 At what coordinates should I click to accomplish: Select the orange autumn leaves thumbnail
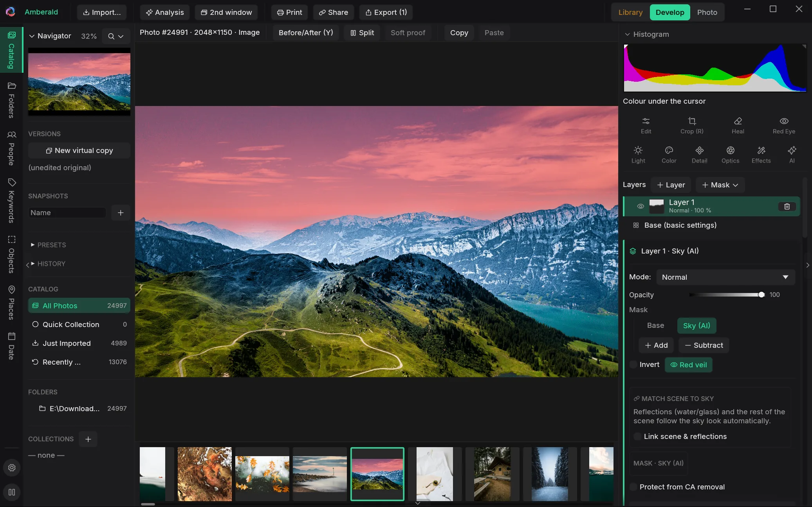[x=262, y=474]
